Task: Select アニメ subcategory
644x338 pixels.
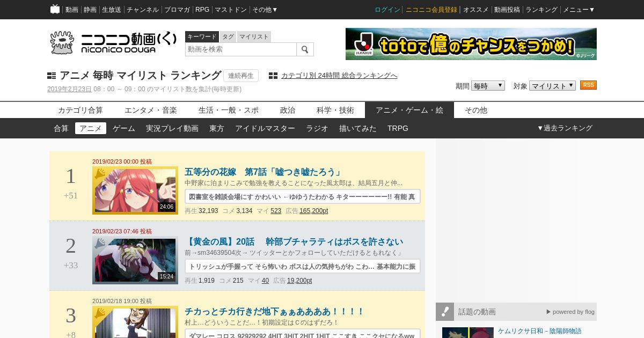Action: point(91,128)
